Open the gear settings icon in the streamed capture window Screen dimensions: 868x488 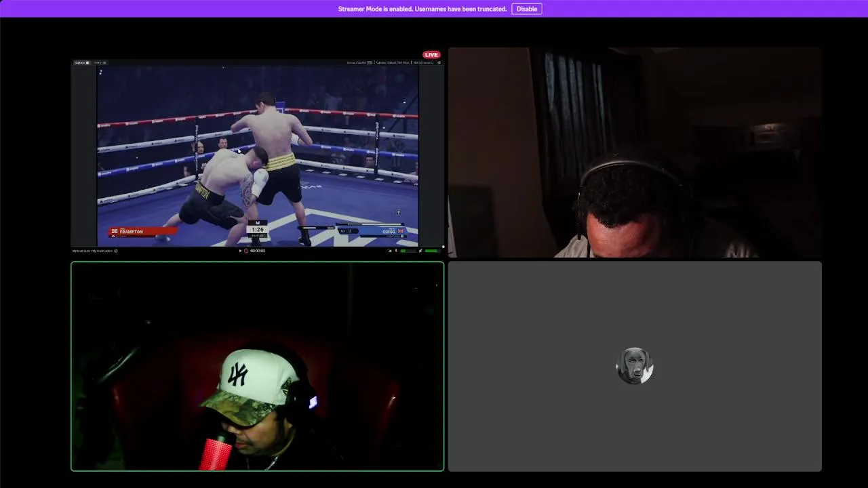pyautogui.click(x=439, y=62)
